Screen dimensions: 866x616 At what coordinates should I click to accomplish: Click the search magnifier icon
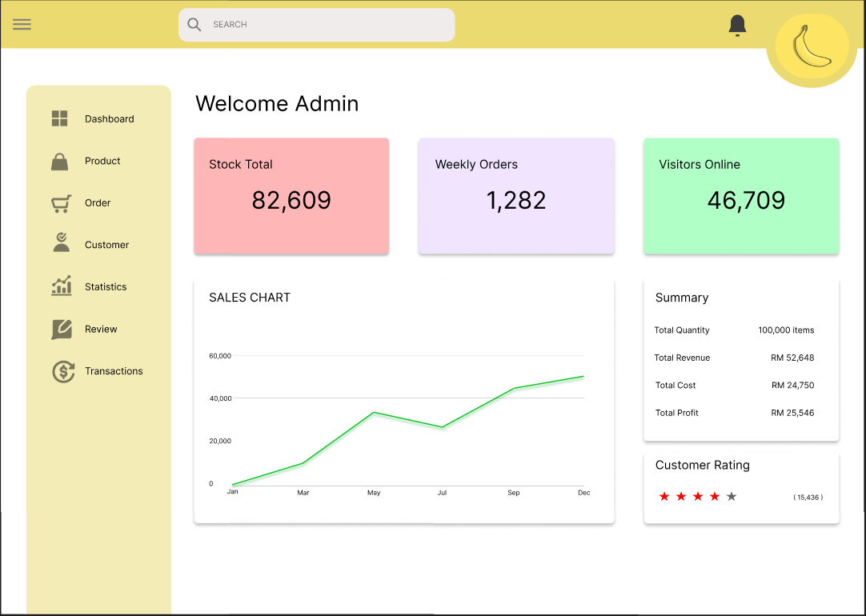(x=194, y=25)
